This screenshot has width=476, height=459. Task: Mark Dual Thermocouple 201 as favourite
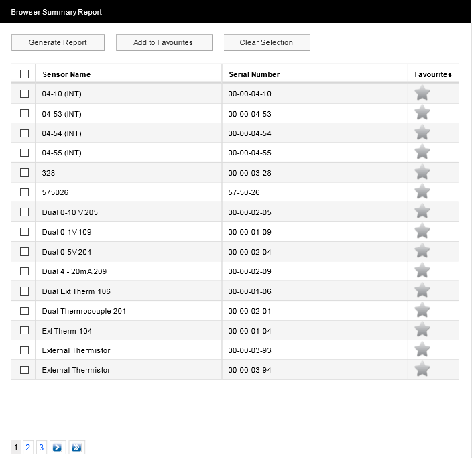pyautogui.click(x=422, y=310)
